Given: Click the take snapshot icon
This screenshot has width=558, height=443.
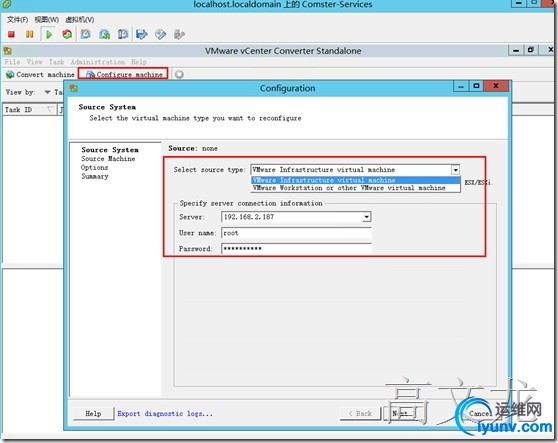Looking at the screenshot, I should click(85, 35).
